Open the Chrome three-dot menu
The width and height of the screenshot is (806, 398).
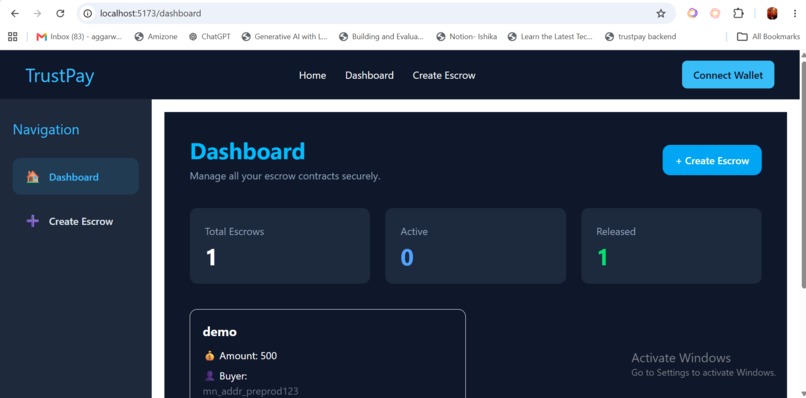(x=795, y=13)
